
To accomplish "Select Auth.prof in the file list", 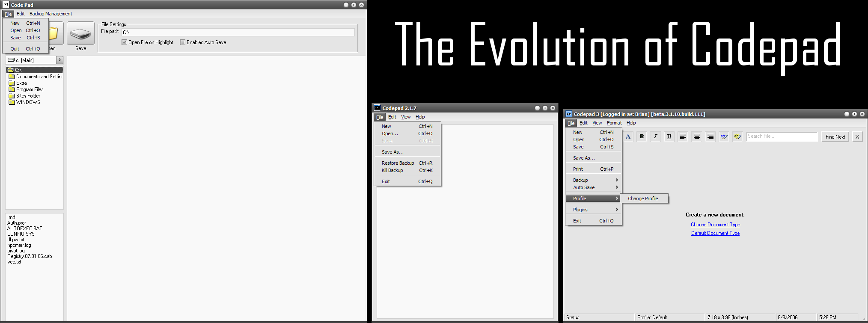I will pos(16,223).
